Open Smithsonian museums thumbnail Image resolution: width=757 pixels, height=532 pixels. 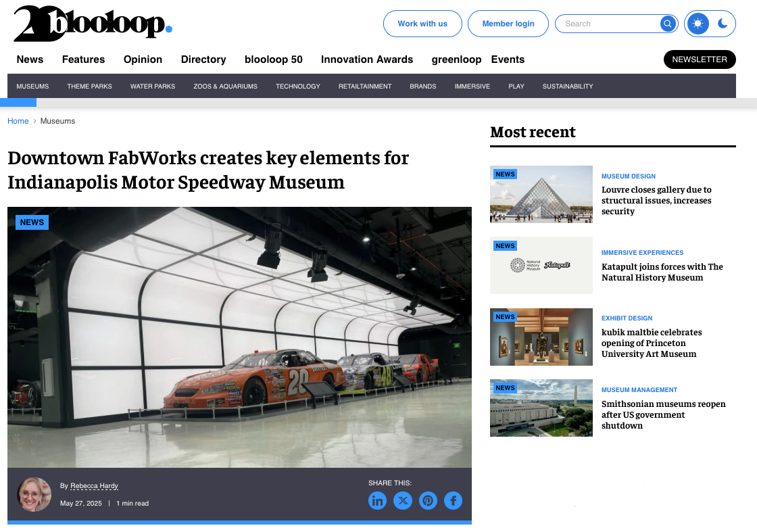click(x=541, y=408)
